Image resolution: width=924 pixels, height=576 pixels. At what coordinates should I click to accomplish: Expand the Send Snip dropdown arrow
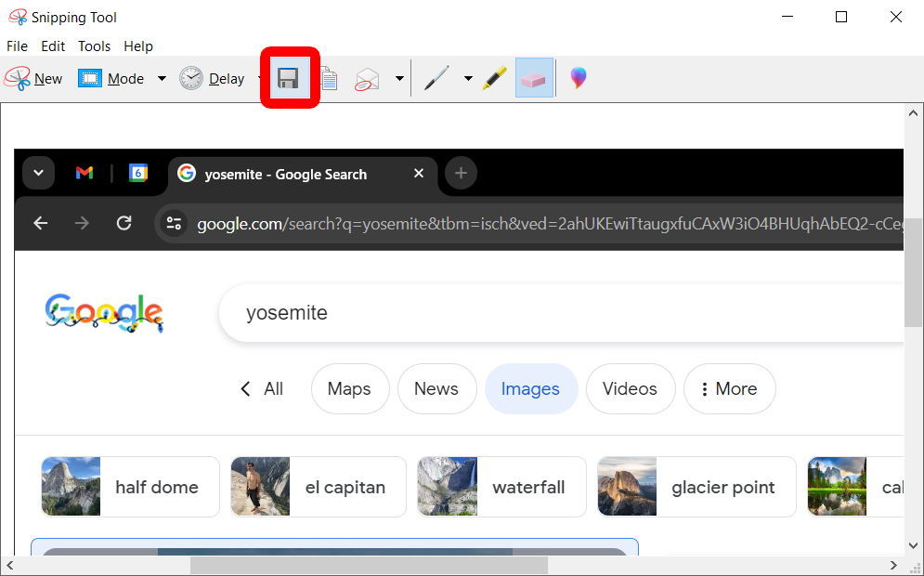click(399, 79)
